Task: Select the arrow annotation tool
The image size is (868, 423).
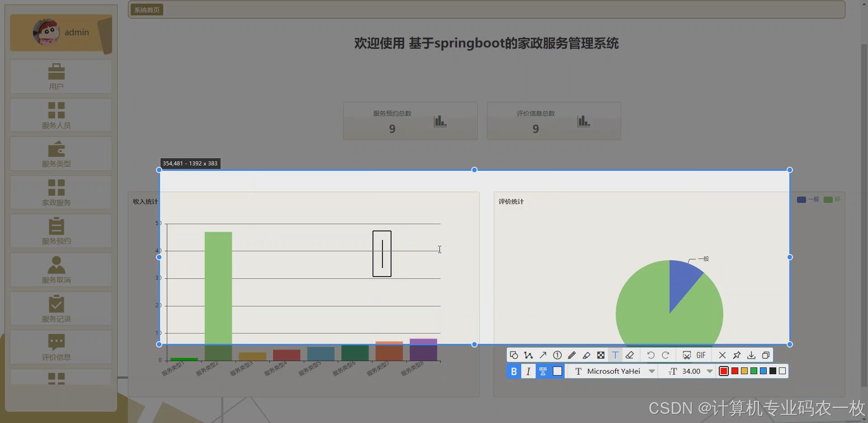Action: [543, 355]
